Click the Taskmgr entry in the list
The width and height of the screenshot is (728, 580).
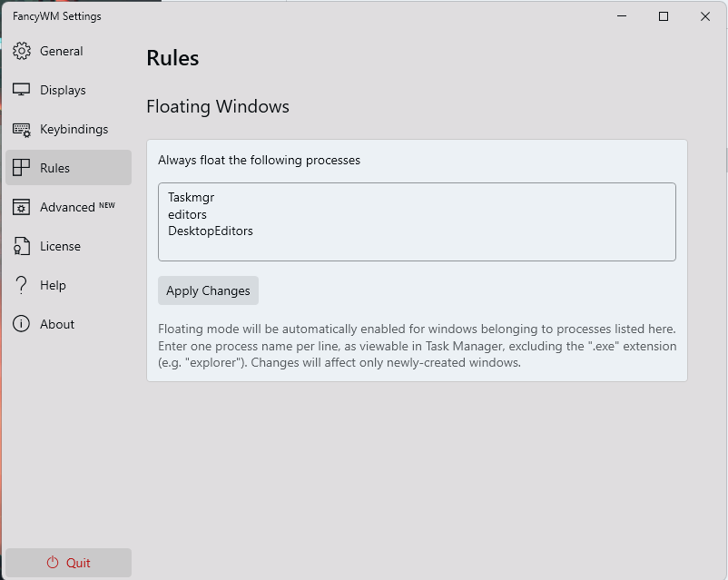tap(191, 197)
